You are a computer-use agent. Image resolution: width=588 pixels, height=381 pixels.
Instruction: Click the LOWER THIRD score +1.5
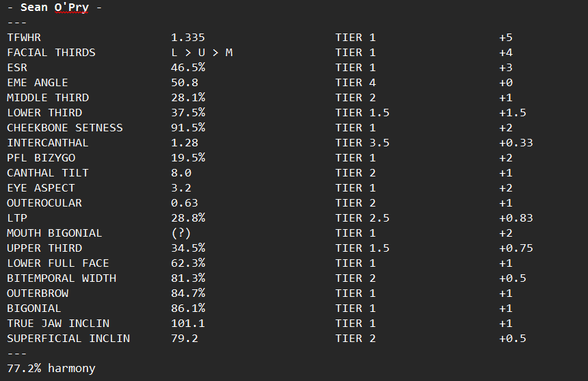[x=513, y=112]
